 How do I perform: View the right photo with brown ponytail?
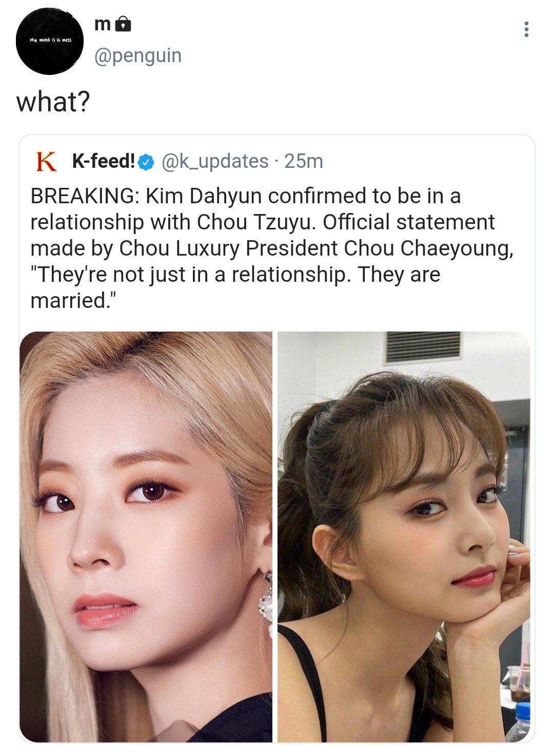click(404, 537)
